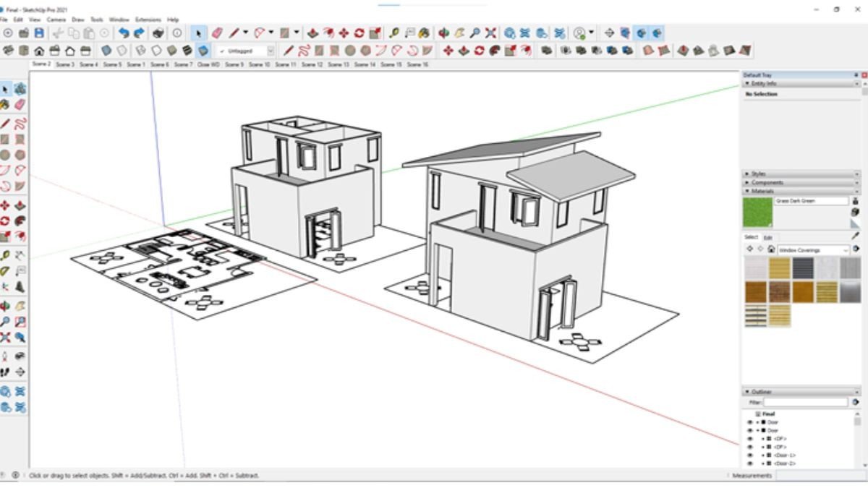The width and height of the screenshot is (868, 488).
Task: Click the Print icon in toolbar
Action: point(158,33)
